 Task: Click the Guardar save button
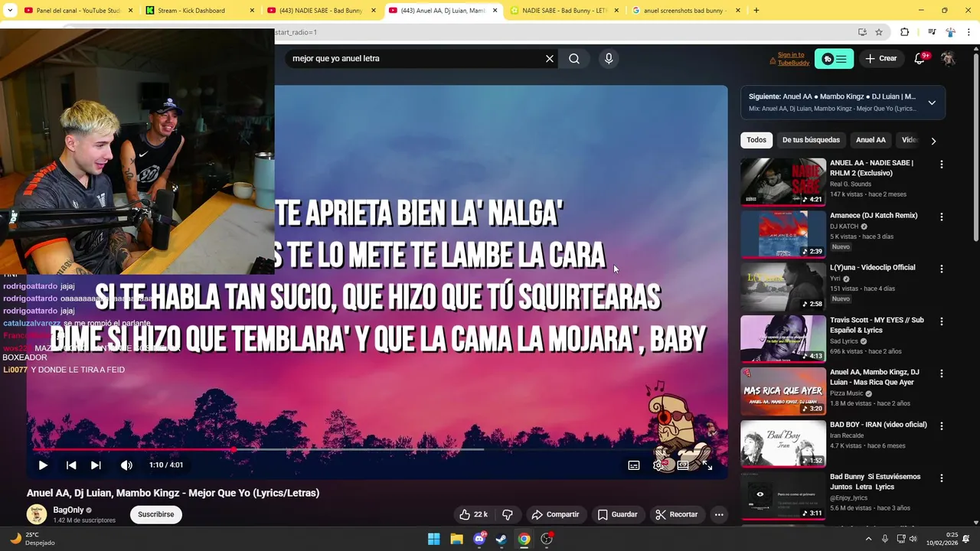(617, 514)
